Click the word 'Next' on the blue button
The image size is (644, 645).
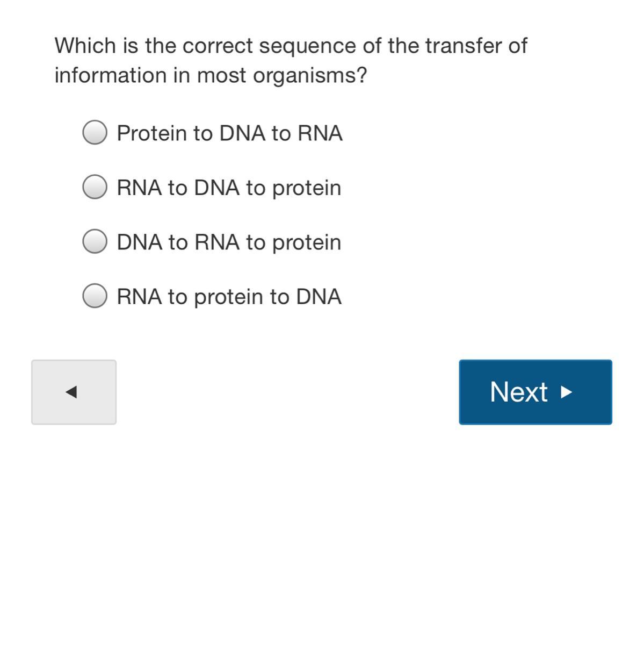[x=518, y=392]
